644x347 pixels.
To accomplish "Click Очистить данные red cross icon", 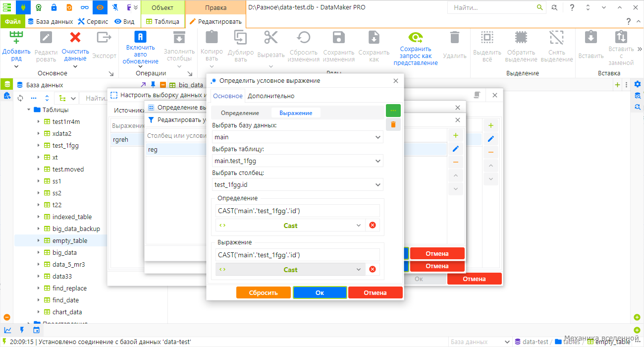I will click(75, 38).
